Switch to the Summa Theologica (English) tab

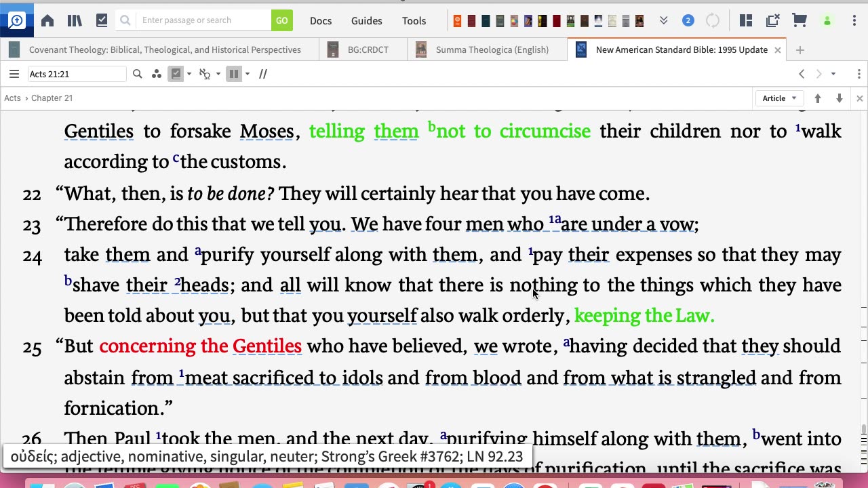487,49
